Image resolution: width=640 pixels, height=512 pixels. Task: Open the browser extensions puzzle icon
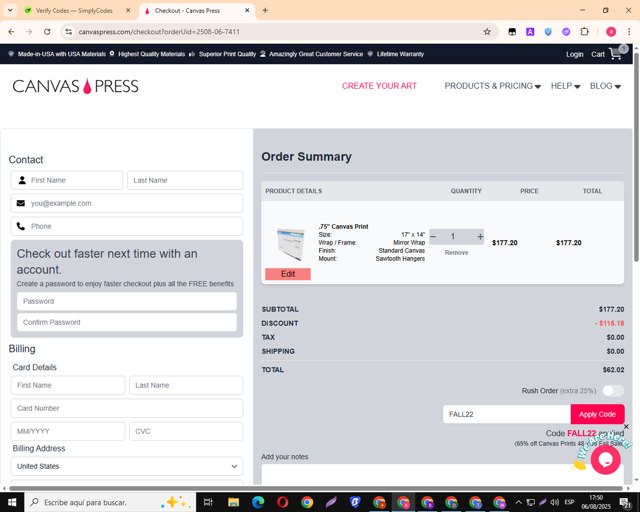[x=584, y=31]
